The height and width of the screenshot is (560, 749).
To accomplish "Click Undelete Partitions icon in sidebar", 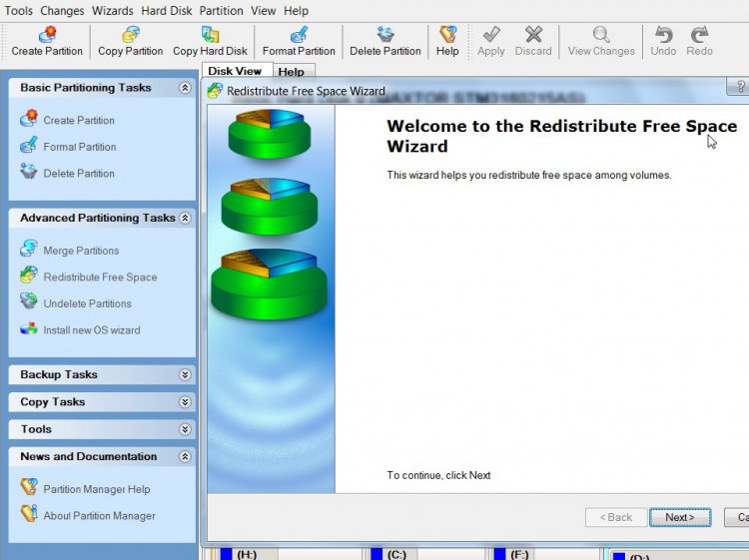I will click(x=29, y=301).
